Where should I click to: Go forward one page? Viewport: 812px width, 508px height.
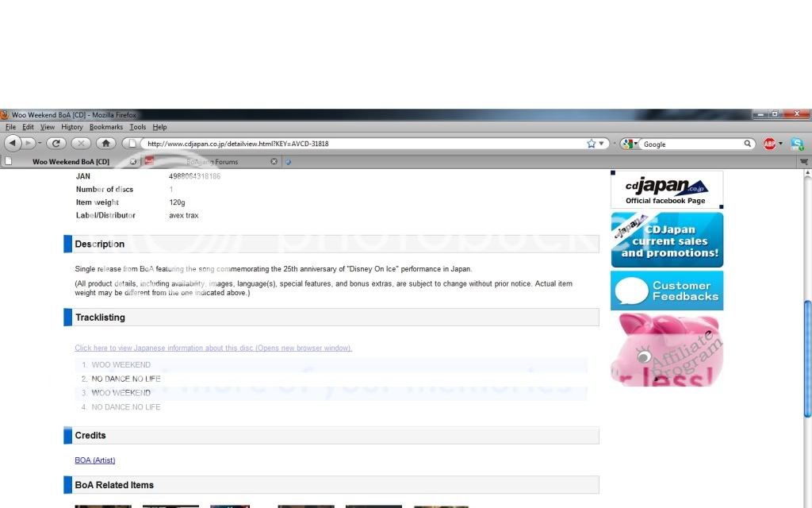click(x=29, y=143)
